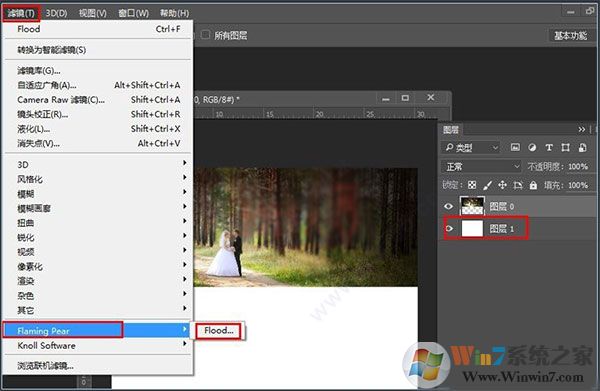Lock transparent pixels icon
This screenshot has height=391, width=600.
pos(472,185)
